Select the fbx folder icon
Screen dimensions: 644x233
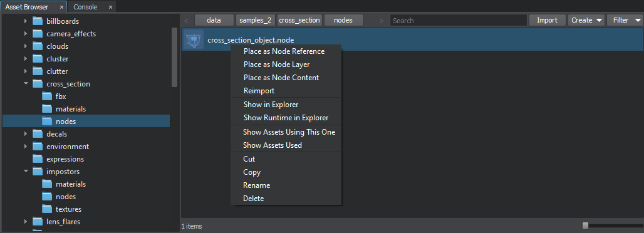pyautogui.click(x=47, y=96)
